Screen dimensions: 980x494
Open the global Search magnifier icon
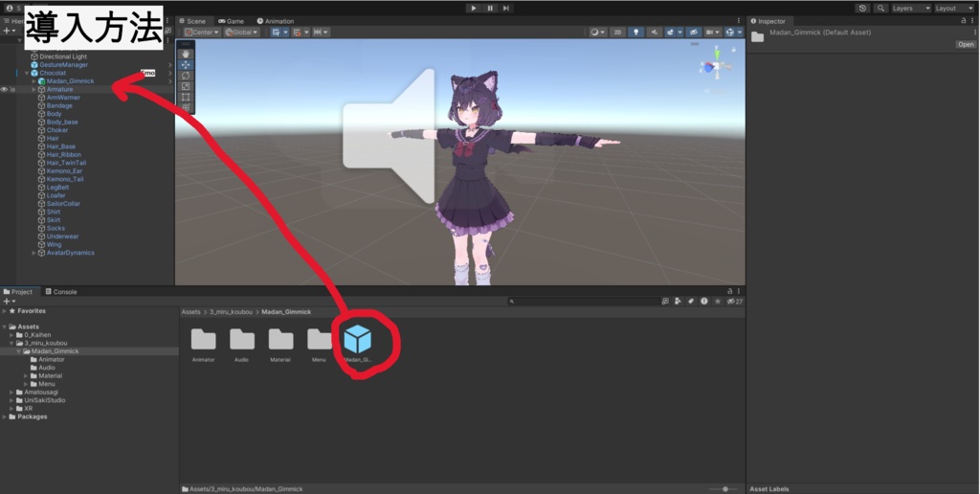click(880, 8)
